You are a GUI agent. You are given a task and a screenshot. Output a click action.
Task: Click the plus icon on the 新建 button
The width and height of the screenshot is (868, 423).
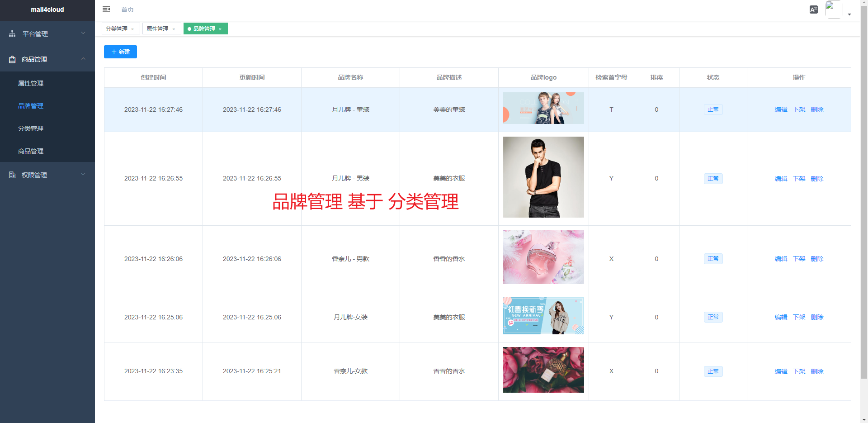[x=113, y=52]
